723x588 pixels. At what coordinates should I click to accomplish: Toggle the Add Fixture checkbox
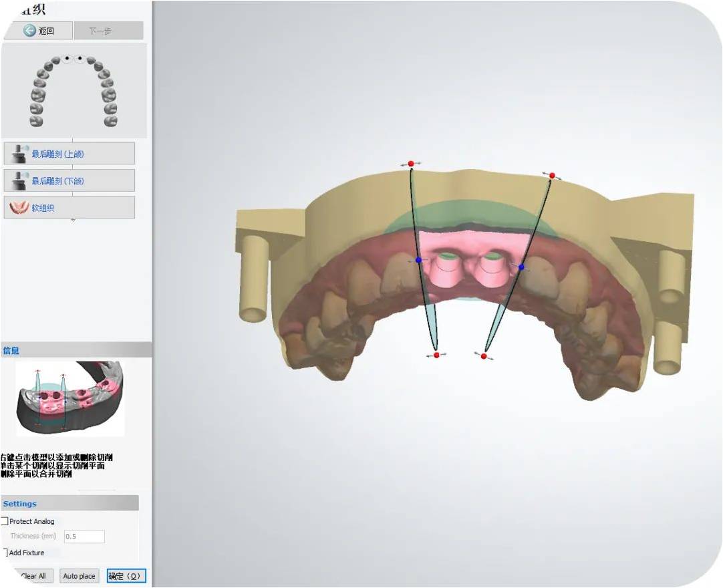click(5, 553)
